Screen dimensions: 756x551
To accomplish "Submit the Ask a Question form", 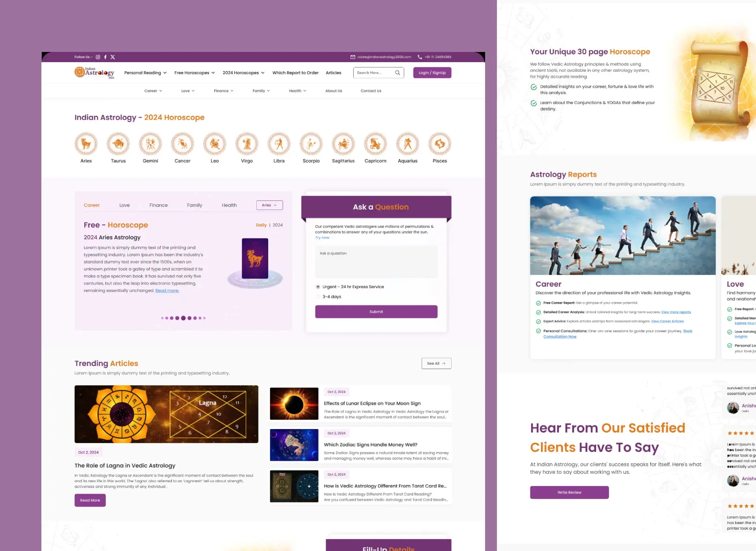I will pyautogui.click(x=376, y=311).
